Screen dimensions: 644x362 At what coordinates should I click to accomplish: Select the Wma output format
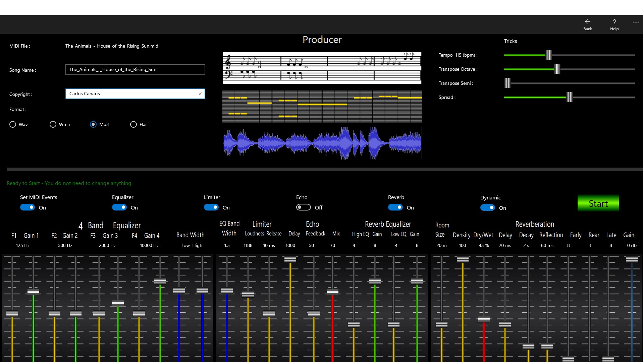53,124
